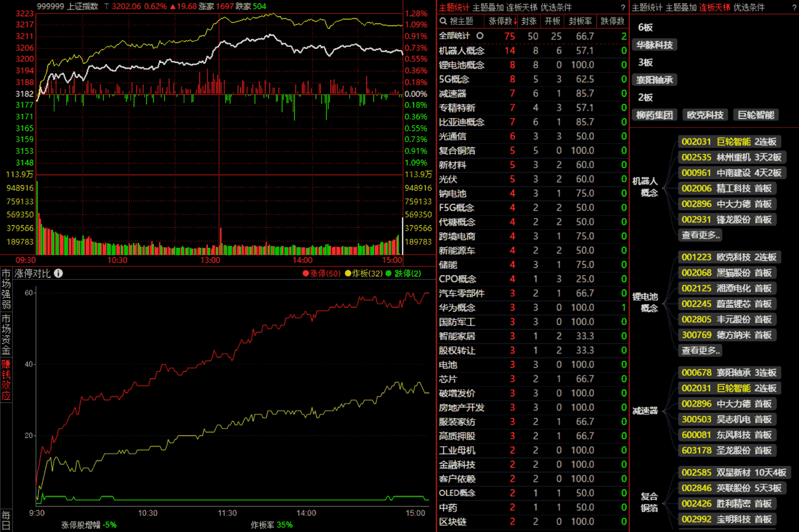Sort by 跌停数 column header

point(612,21)
